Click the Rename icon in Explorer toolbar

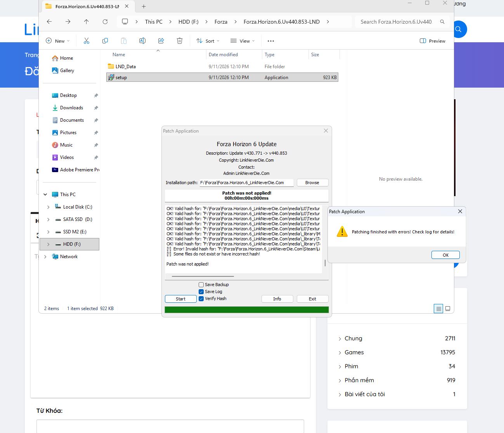[x=142, y=41]
